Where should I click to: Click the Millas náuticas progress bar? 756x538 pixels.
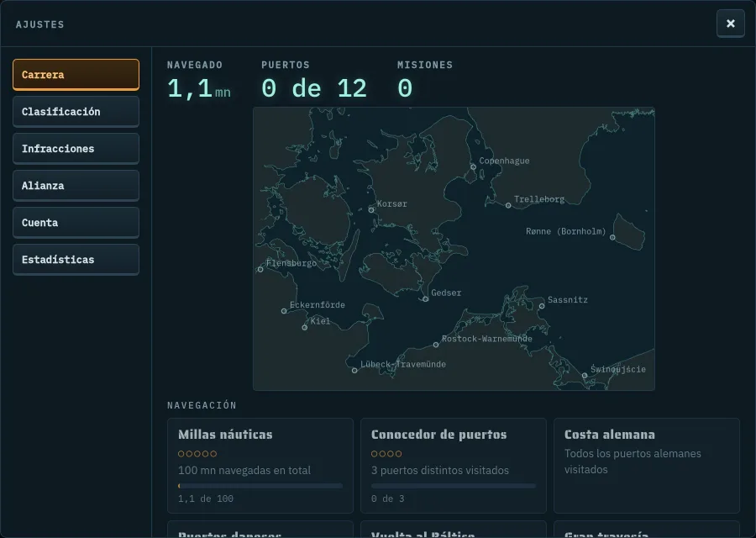click(x=260, y=486)
